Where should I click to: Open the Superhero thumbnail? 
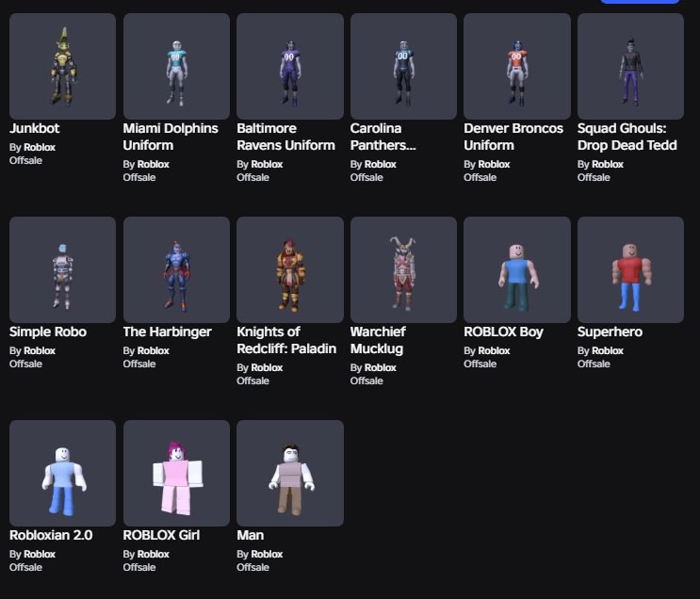point(630,269)
